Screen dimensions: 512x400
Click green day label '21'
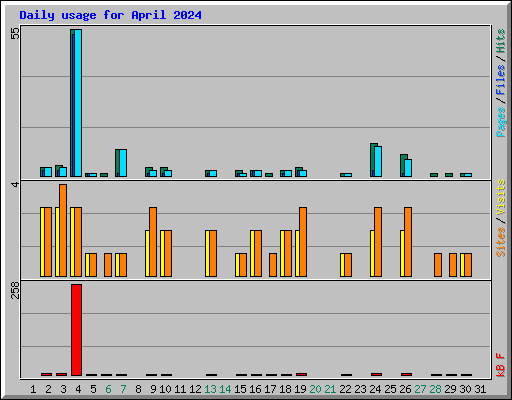coord(330,389)
